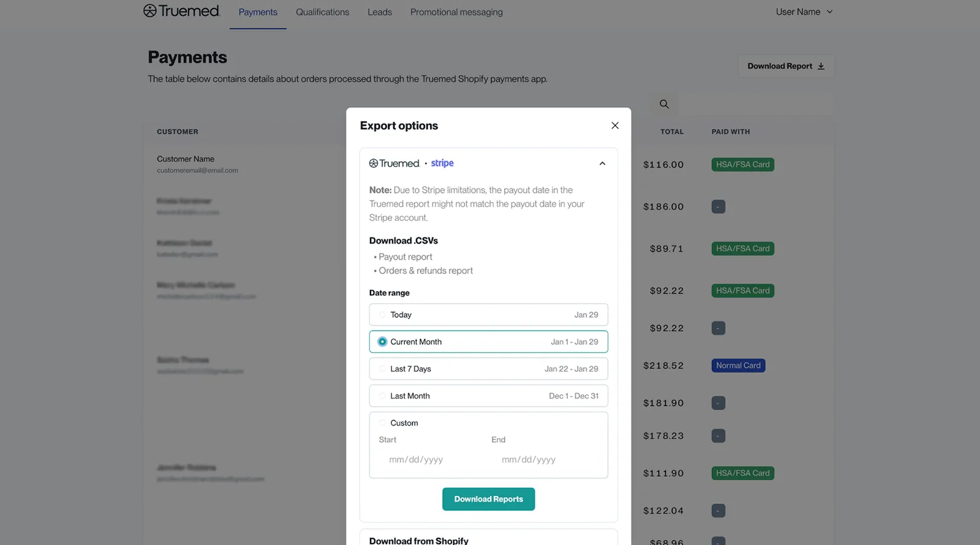The height and width of the screenshot is (545, 980).
Task: Pick the Last Month date range
Action: [x=488, y=396]
